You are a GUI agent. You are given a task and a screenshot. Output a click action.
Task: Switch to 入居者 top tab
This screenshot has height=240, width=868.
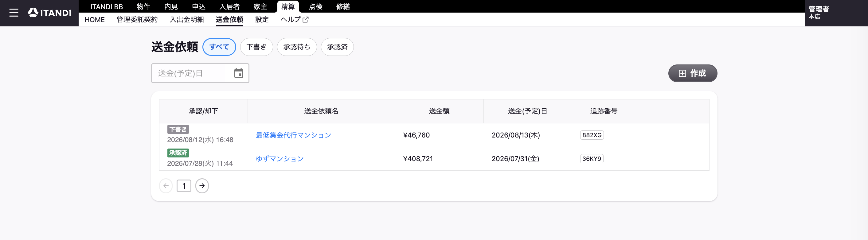point(229,6)
